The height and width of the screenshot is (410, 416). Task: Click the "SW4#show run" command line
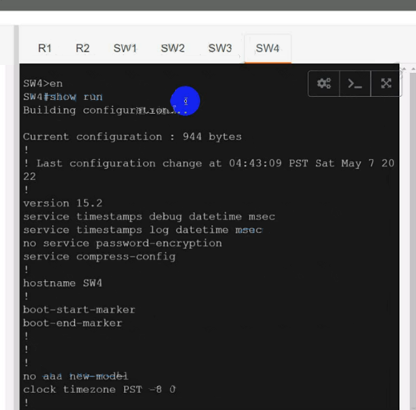coord(63,97)
